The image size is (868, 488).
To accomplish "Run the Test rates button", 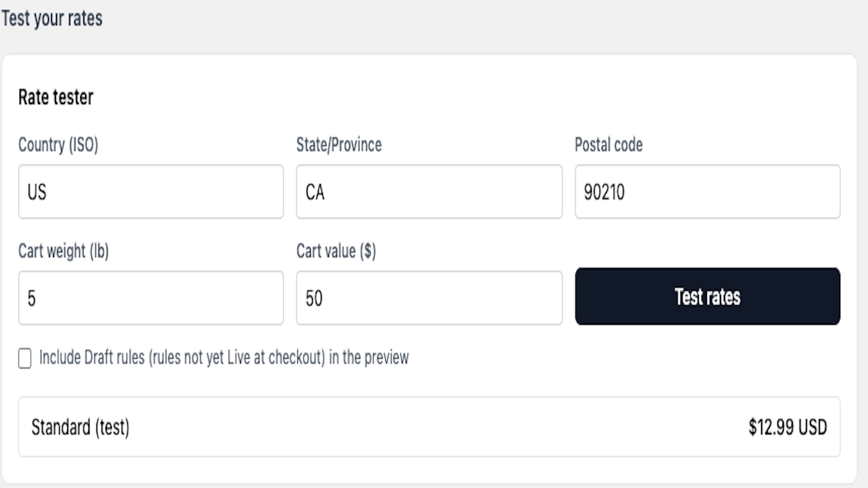I will tap(707, 296).
